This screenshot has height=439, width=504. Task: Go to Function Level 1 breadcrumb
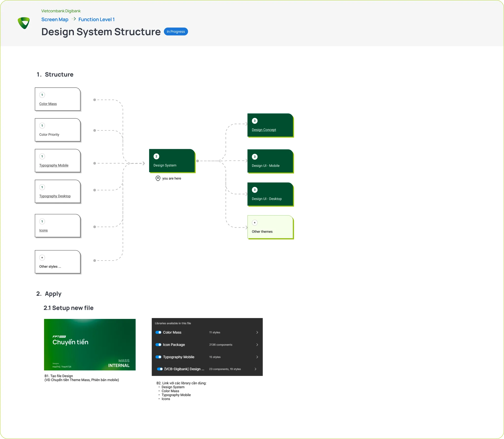pos(96,19)
